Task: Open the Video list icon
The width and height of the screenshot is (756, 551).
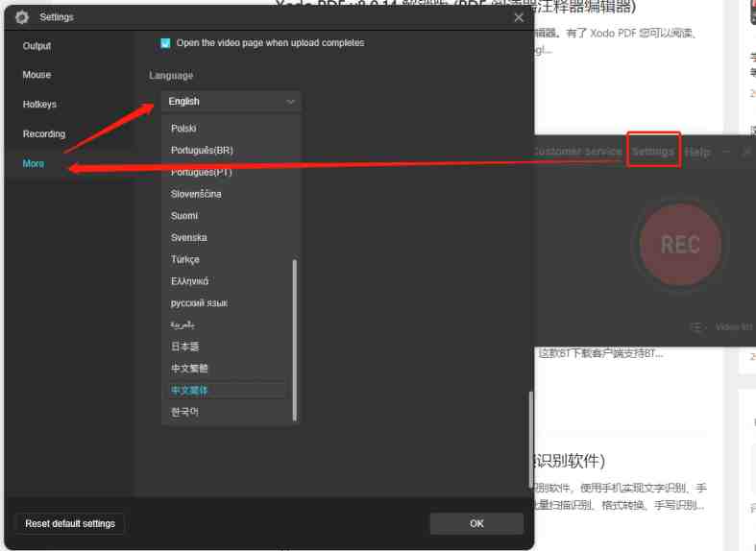Action: coord(698,327)
